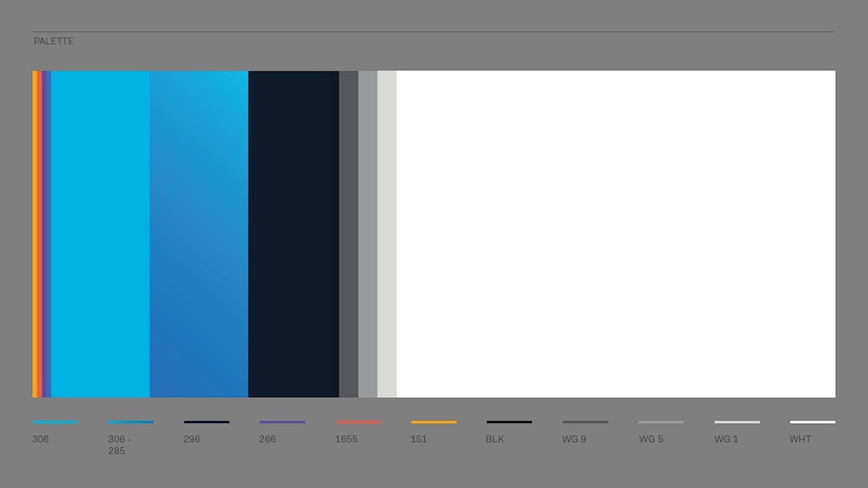
Task: Click the dark gray stripe beside navy block
Action: tap(348, 233)
